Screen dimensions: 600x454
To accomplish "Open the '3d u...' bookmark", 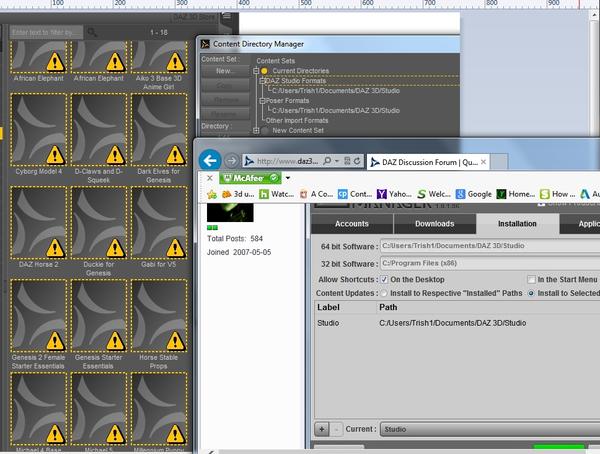I will [x=238, y=194].
